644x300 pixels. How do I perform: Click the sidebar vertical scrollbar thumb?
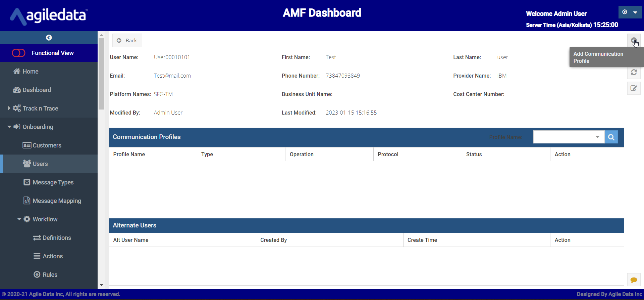101,74
